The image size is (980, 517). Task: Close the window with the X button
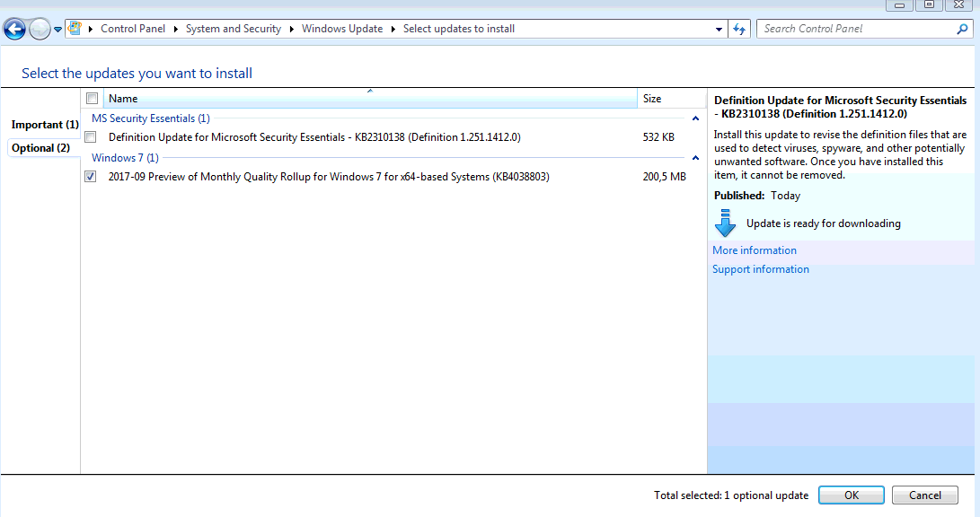(x=958, y=5)
